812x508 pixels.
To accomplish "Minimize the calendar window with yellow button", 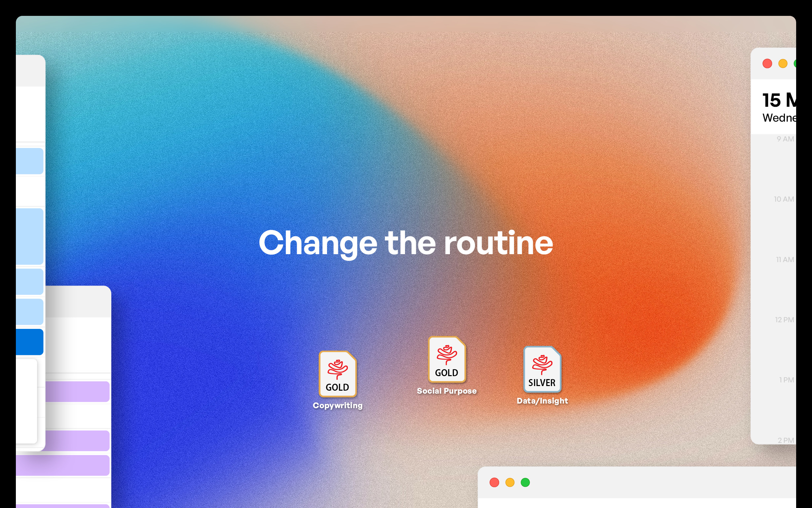I will click(x=783, y=63).
